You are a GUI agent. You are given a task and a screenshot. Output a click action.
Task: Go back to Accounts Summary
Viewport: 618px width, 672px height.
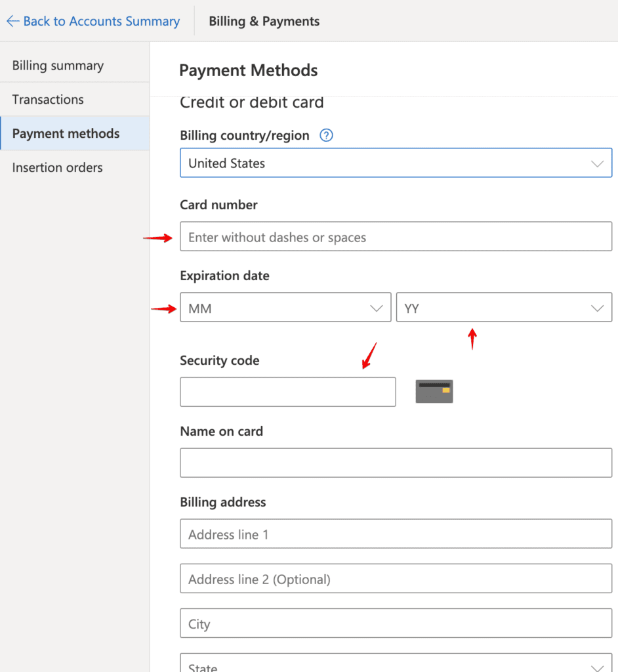pyautogui.click(x=101, y=21)
